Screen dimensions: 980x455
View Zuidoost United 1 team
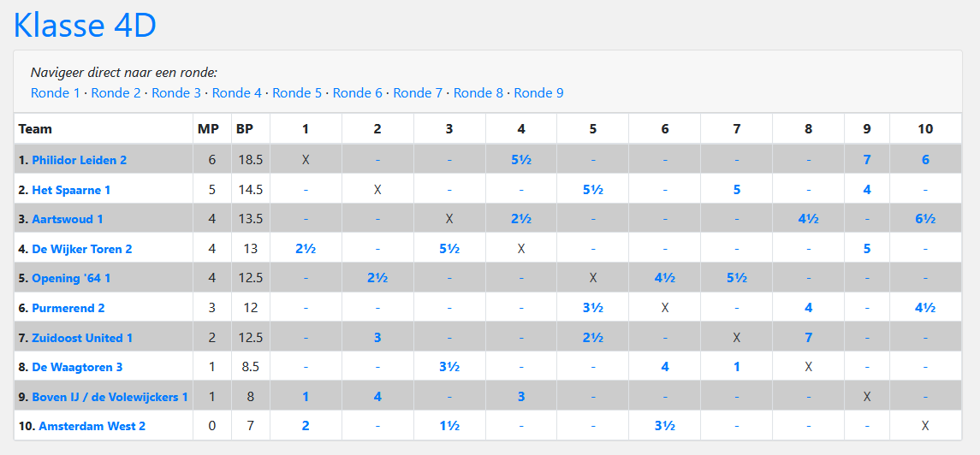click(x=82, y=338)
